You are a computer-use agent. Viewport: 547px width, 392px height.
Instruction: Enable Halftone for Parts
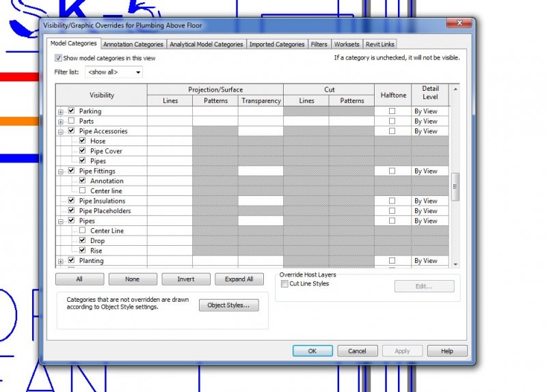click(x=392, y=121)
